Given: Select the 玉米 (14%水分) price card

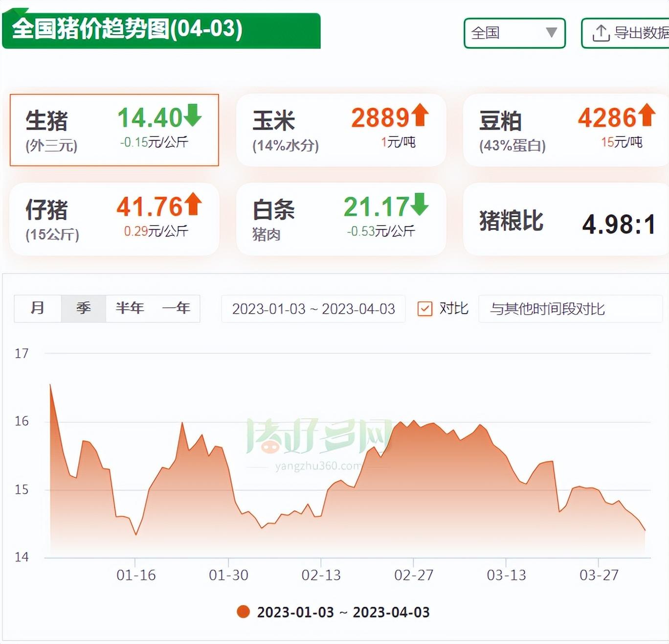Looking at the screenshot, I should coord(341,130).
